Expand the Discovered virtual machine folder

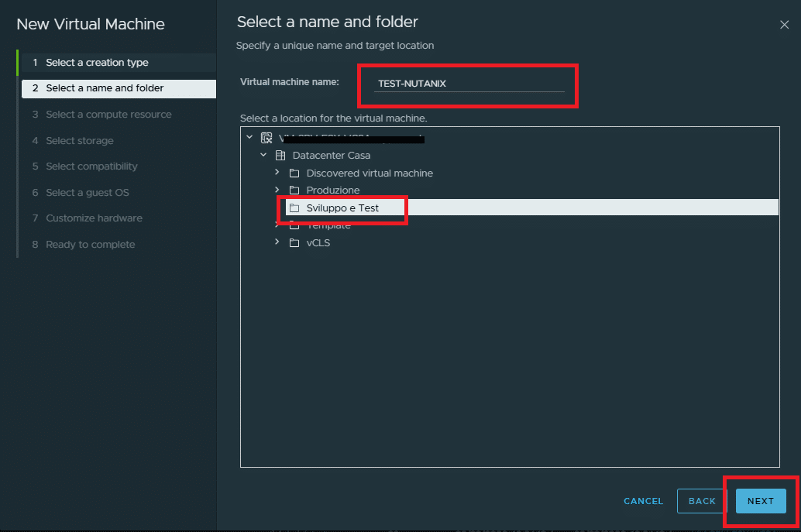coord(277,173)
